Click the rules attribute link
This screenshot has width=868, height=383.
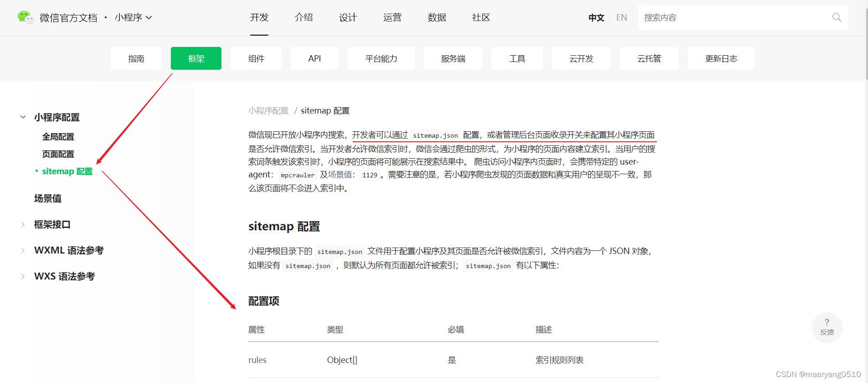(257, 360)
